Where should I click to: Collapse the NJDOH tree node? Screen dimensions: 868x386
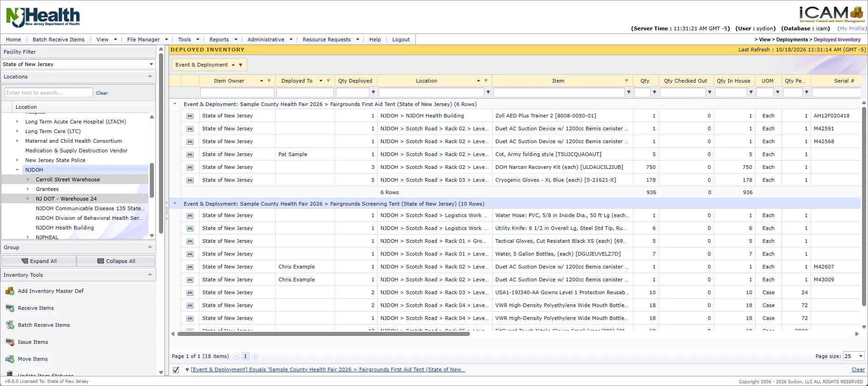pos(17,170)
